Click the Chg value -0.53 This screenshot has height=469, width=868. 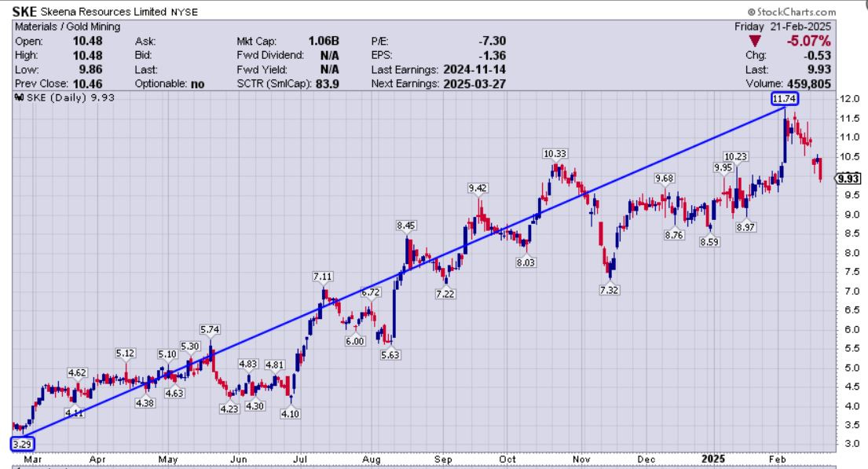tap(817, 55)
